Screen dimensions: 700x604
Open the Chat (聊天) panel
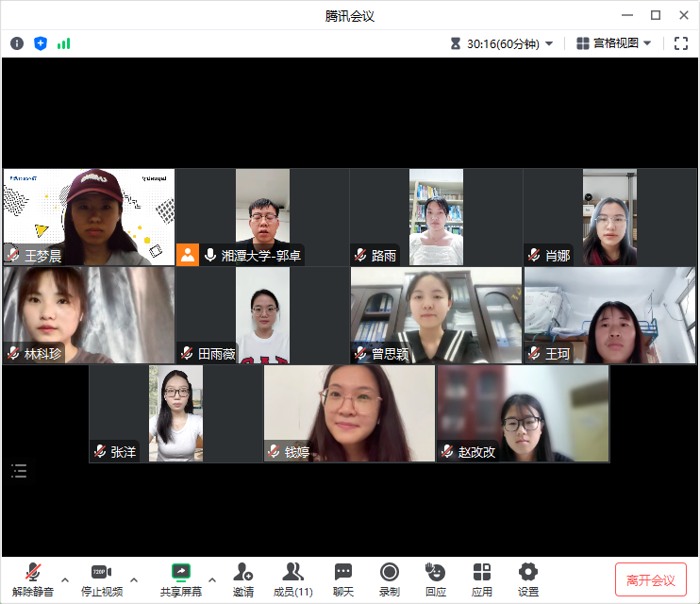[x=343, y=579]
